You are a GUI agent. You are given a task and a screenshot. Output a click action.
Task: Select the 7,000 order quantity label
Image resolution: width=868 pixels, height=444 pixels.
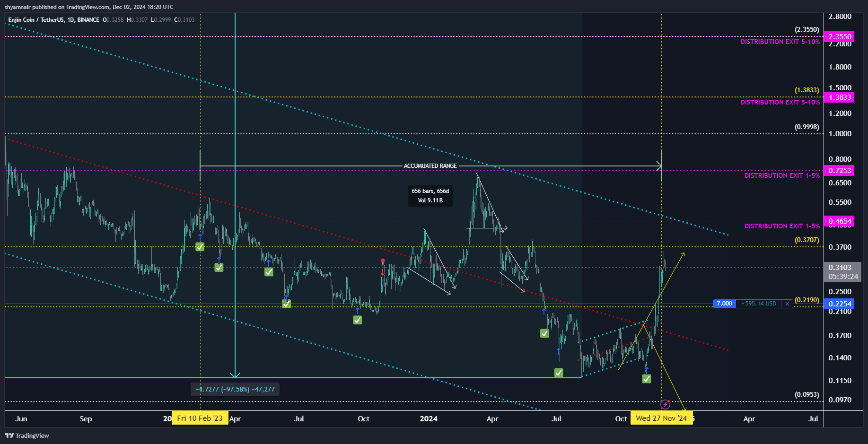click(x=724, y=304)
